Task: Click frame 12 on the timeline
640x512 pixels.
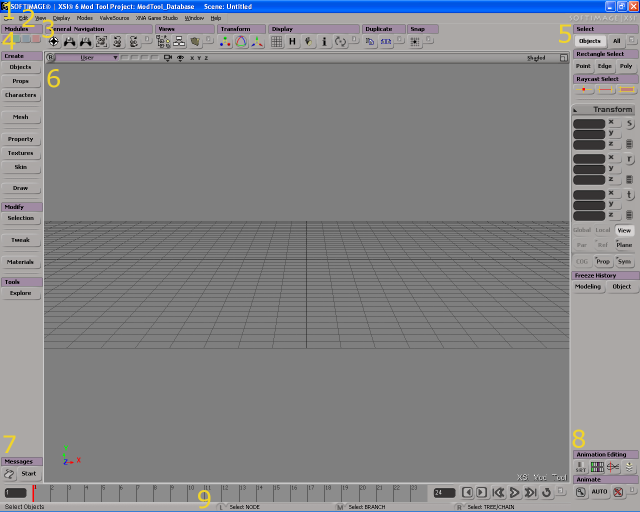Action: 222,493
